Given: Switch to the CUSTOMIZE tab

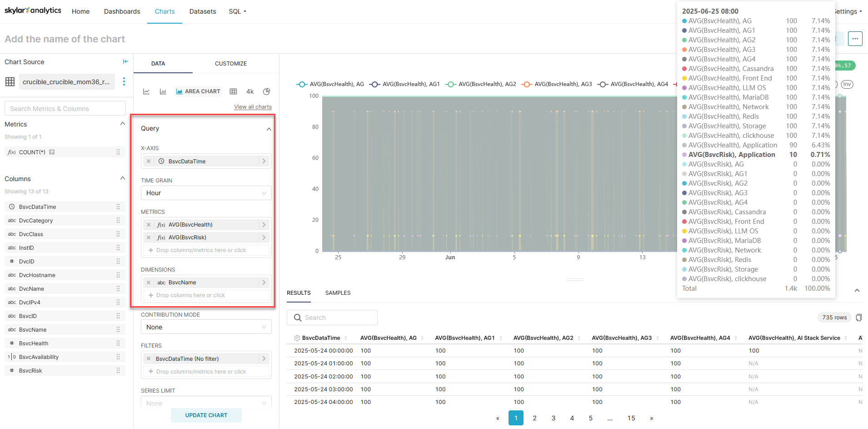Looking at the screenshot, I should tap(231, 64).
